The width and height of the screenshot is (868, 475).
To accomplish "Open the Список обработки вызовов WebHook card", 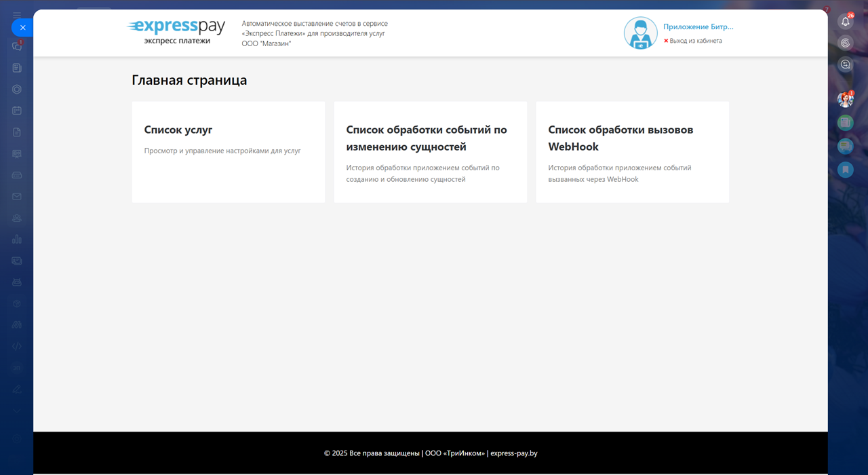I will [633, 152].
